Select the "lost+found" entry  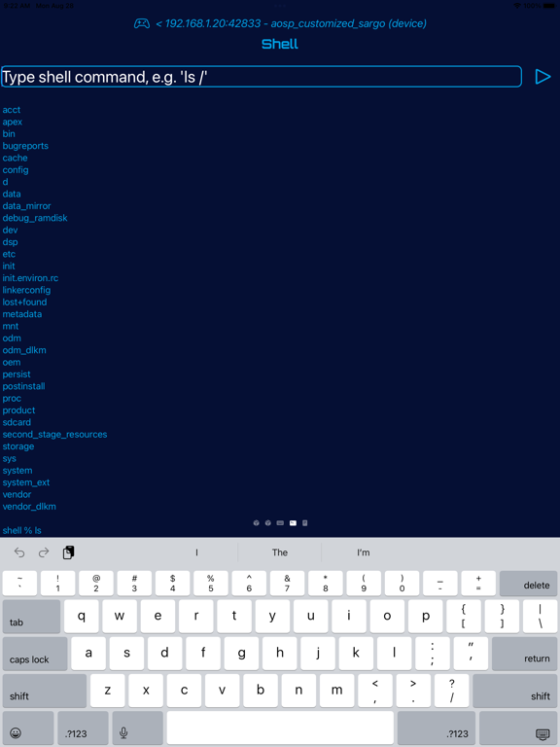coord(24,302)
